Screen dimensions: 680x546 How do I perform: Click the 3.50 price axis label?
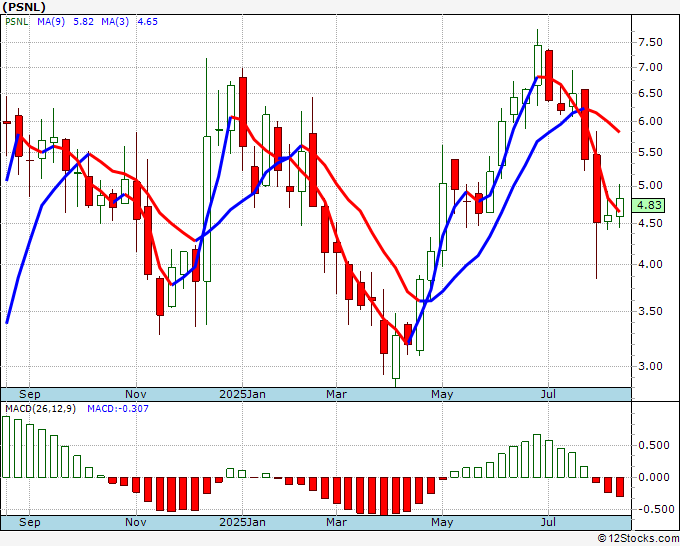[650, 311]
